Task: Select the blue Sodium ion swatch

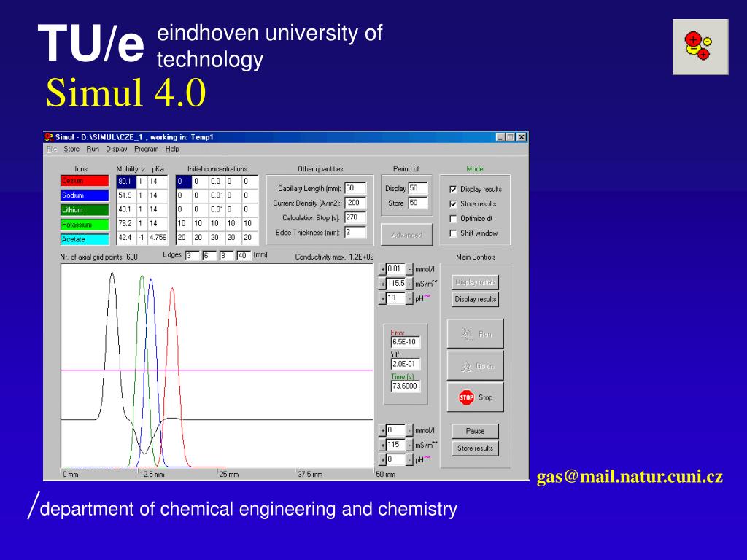Action: coord(85,195)
